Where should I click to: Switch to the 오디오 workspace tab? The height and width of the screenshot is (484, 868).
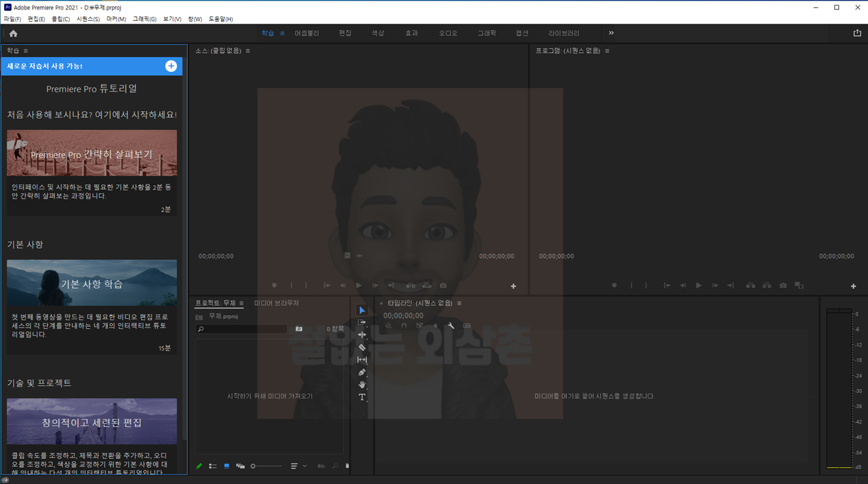(x=448, y=33)
